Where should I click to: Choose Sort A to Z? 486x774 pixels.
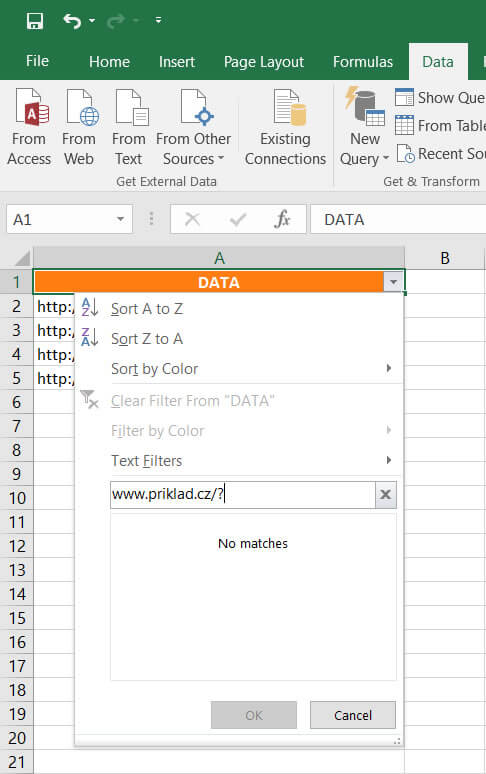147,309
